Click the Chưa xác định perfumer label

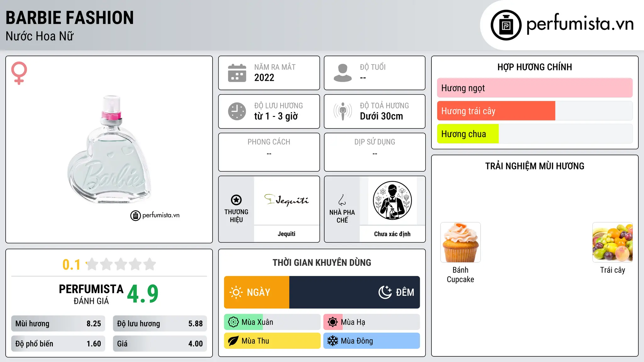392,234
